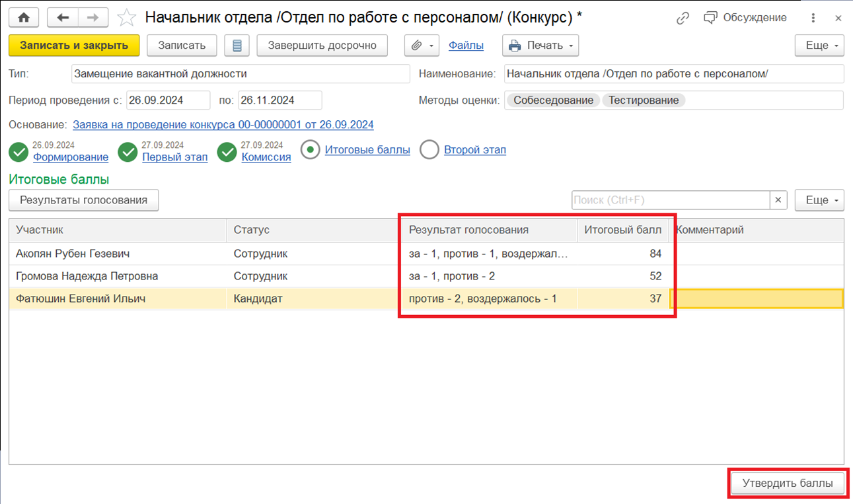Click into the Поиск search field
The width and height of the screenshot is (853, 504).
point(670,200)
